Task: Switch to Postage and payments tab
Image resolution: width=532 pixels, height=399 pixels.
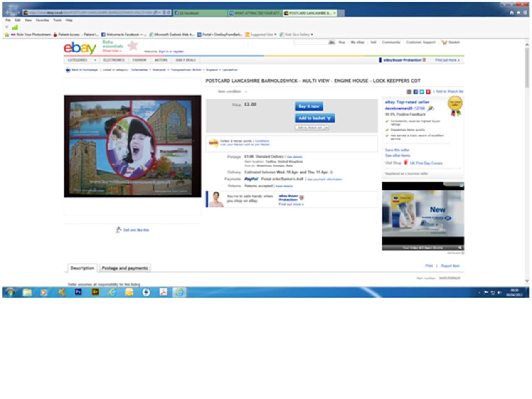Action: point(125,268)
